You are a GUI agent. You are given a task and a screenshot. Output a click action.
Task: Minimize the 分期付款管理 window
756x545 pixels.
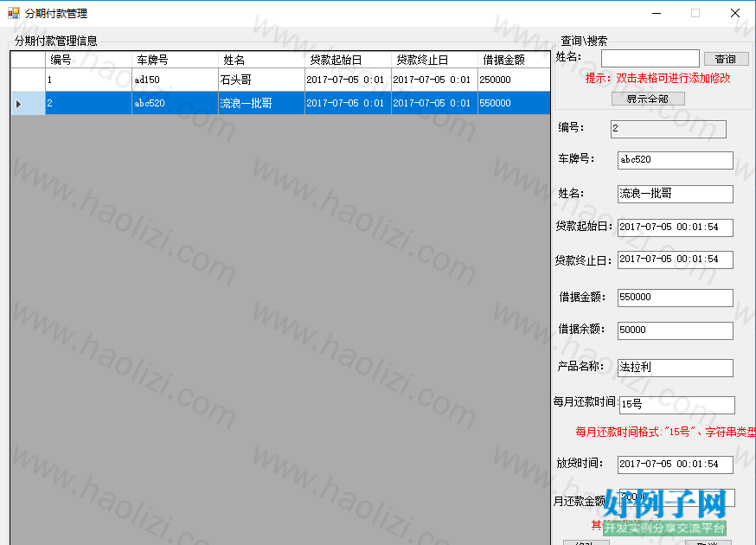pyautogui.click(x=657, y=13)
